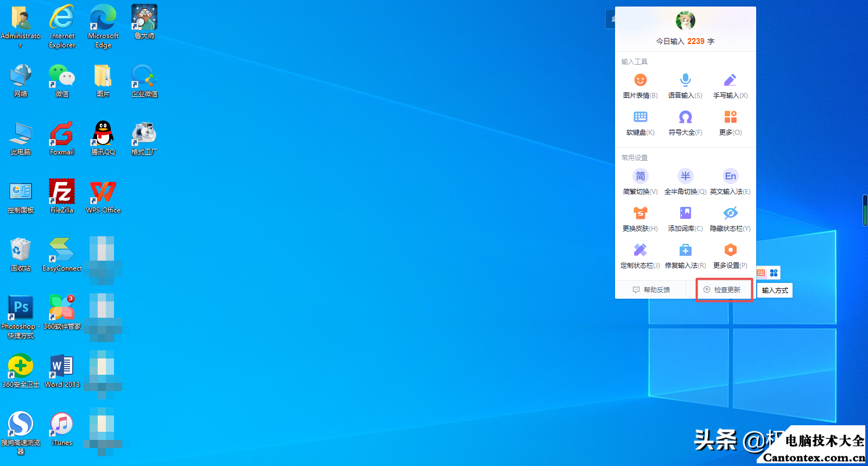Select the 控制面板 Control Panel icon
This screenshot has height=466, width=868.
click(x=21, y=197)
